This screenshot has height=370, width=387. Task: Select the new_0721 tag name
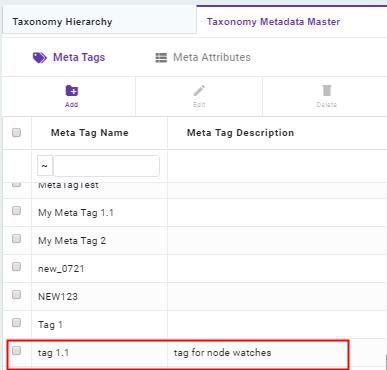coord(61,269)
